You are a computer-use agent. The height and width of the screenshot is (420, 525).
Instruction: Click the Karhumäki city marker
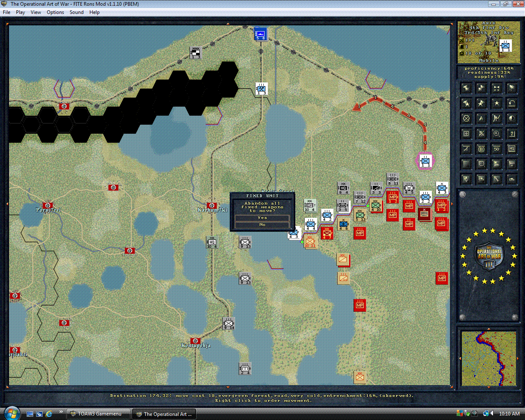[212, 205]
